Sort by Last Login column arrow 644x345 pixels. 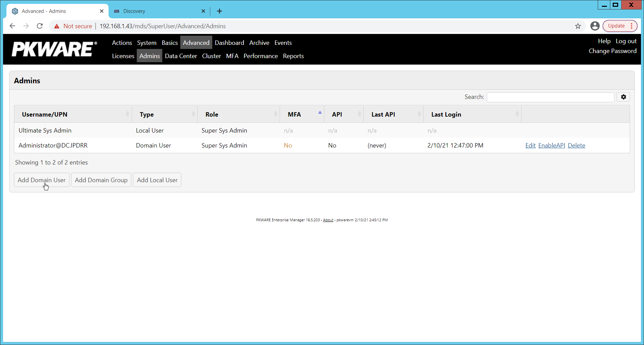(517, 114)
